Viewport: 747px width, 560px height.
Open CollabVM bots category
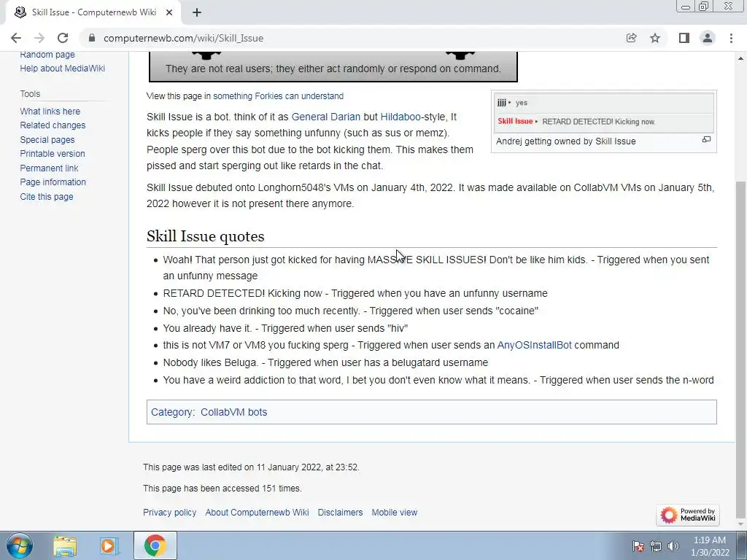(234, 412)
